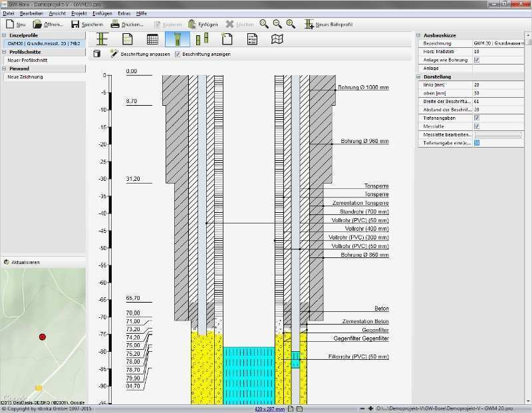The image size is (532, 413).
Task: Click the Neues Bohrprofil toolbar icon
Action: pos(309,24)
